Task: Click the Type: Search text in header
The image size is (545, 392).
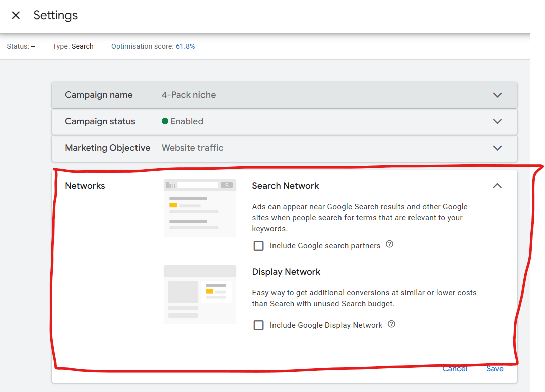Action: coord(73,46)
